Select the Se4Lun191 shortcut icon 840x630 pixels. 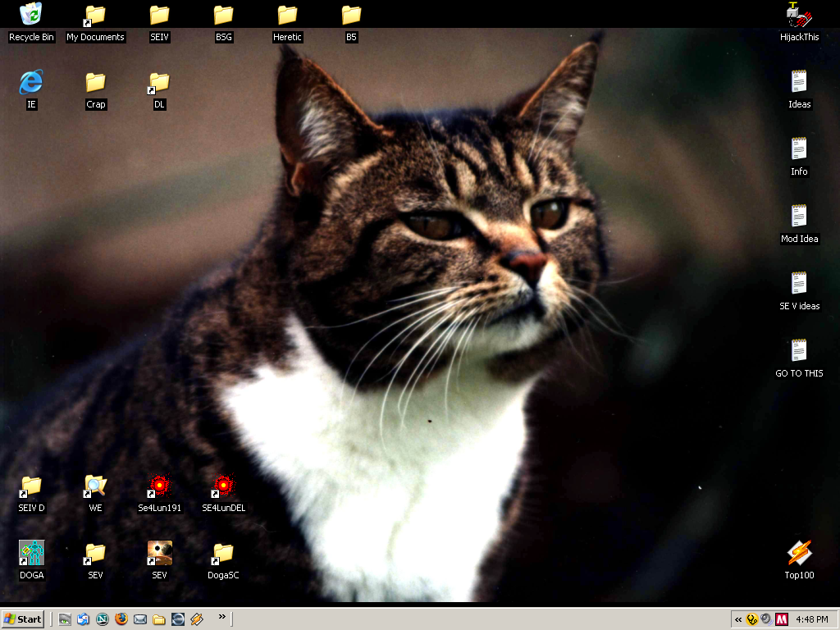pos(159,486)
